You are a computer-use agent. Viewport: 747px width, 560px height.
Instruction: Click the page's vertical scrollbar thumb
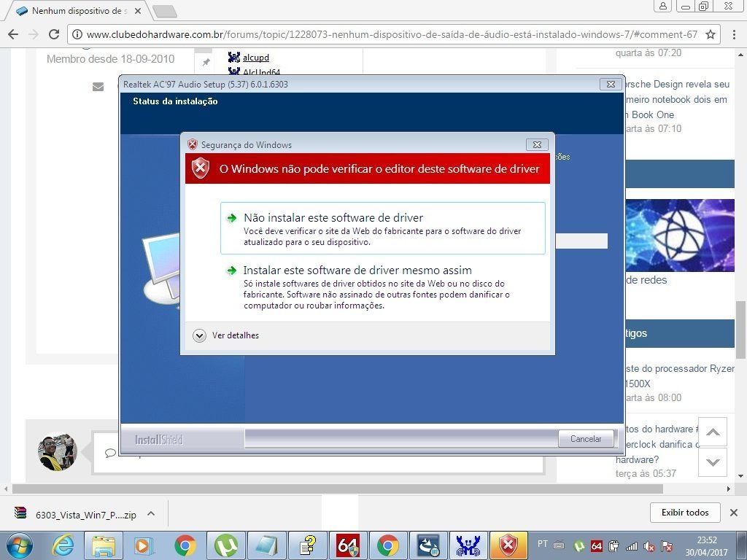point(740,330)
